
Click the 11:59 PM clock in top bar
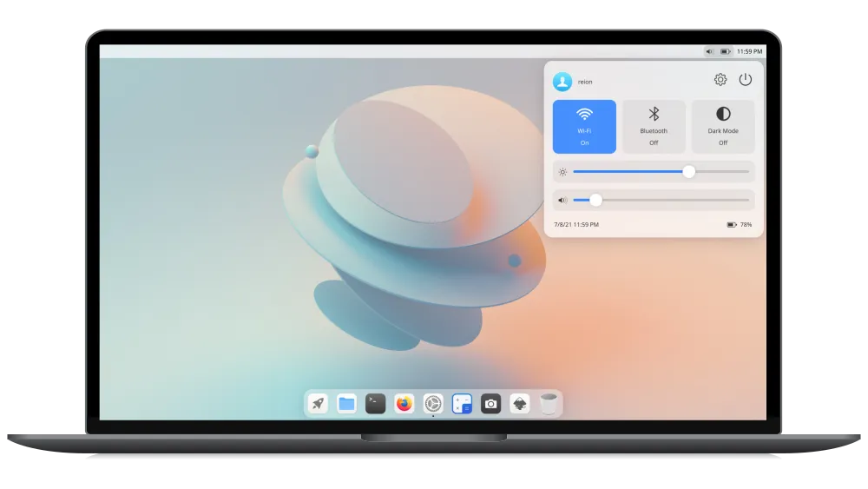click(x=750, y=51)
